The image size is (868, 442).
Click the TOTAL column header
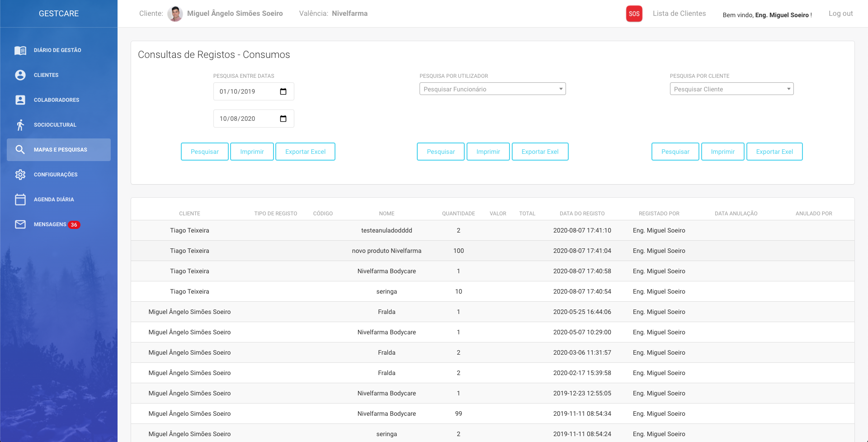pos(527,214)
